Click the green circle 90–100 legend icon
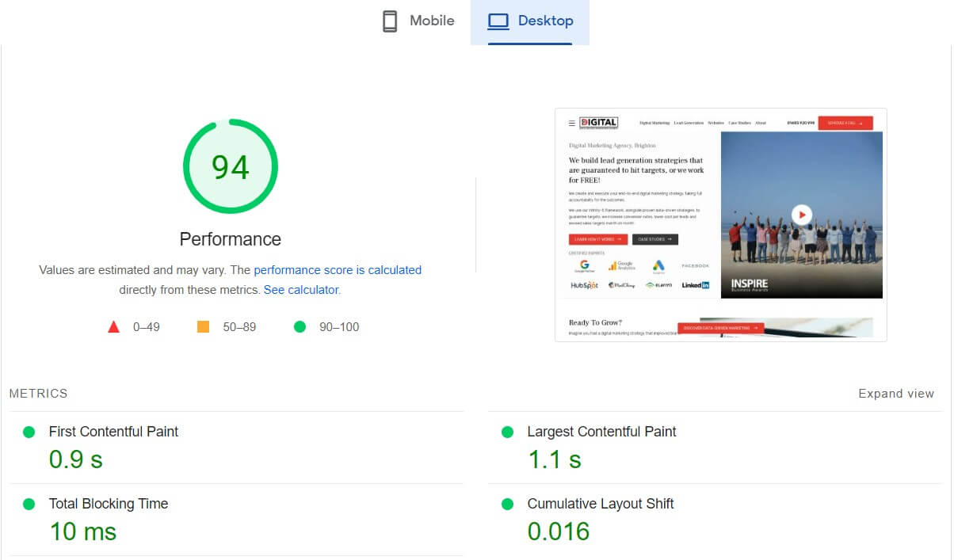Image resolution: width=954 pixels, height=560 pixels. click(300, 326)
